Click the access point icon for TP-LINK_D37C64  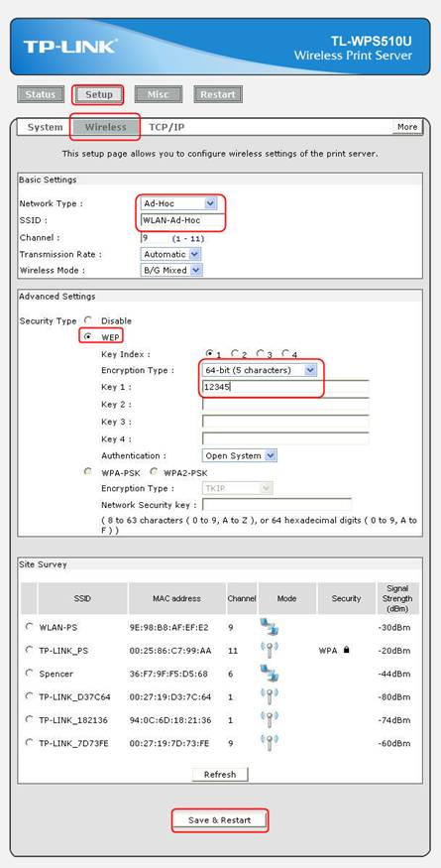click(269, 696)
